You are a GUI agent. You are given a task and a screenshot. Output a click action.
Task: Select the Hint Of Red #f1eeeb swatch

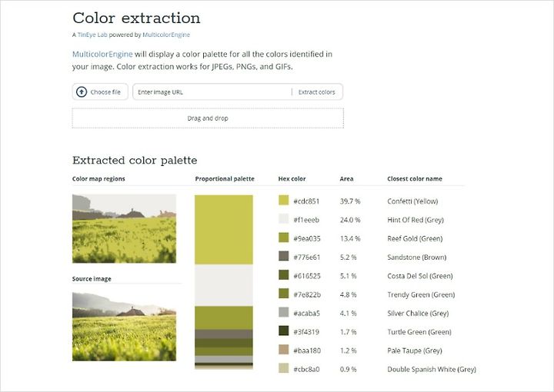point(283,219)
